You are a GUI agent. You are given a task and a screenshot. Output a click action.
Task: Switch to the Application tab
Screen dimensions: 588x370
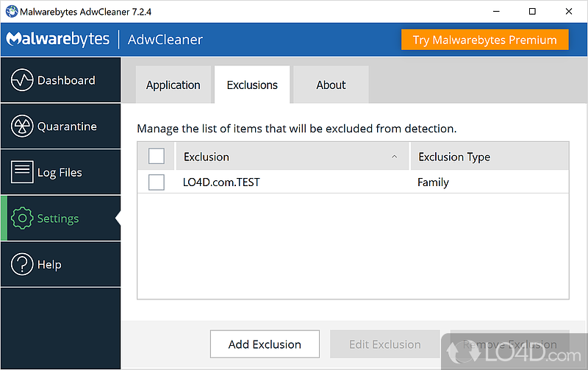173,85
